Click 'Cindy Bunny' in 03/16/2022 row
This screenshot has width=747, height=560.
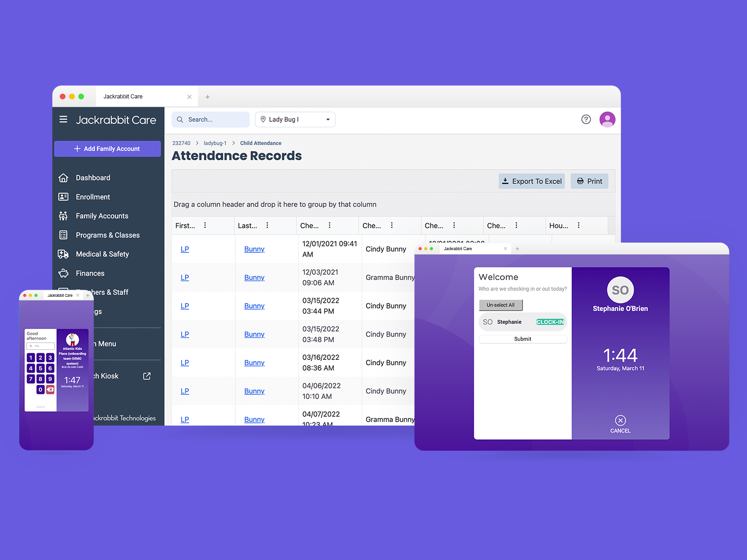tap(386, 363)
